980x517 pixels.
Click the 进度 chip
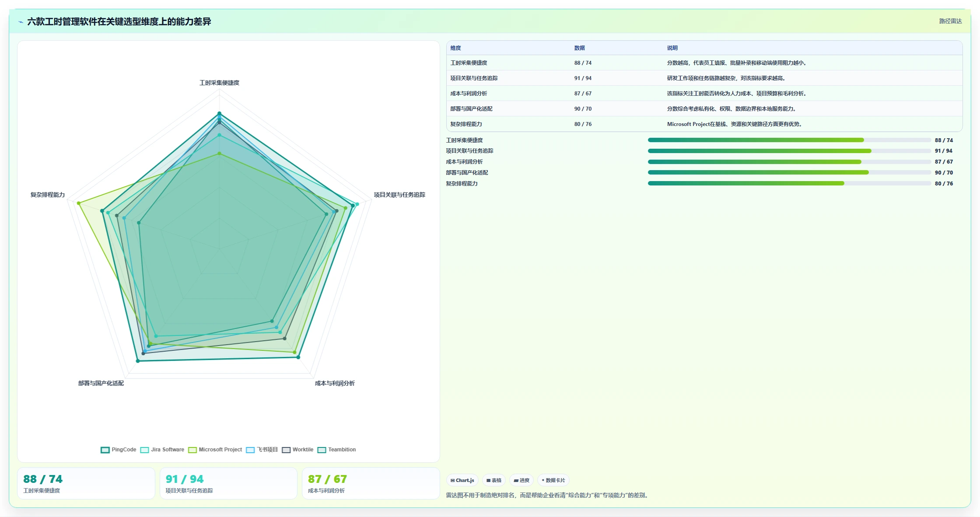pyautogui.click(x=521, y=480)
